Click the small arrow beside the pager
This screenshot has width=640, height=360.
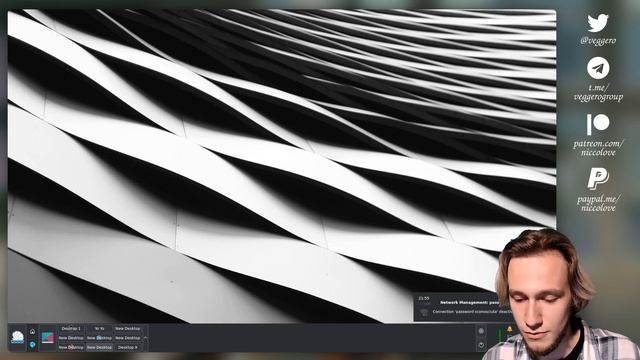click(x=145, y=338)
